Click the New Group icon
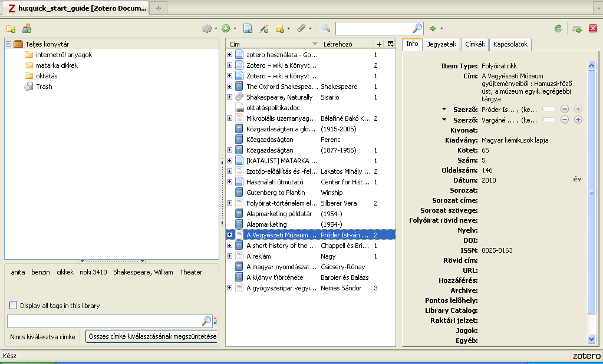 [27, 28]
